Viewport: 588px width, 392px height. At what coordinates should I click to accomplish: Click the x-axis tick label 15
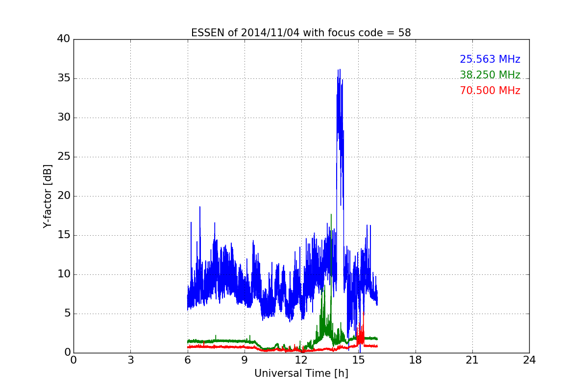tap(358, 360)
